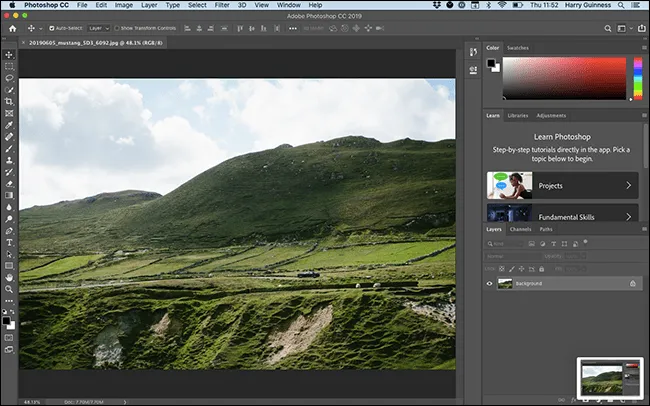Expand the Projects tutorial chevron
This screenshot has height=406, width=650.
coord(628,185)
